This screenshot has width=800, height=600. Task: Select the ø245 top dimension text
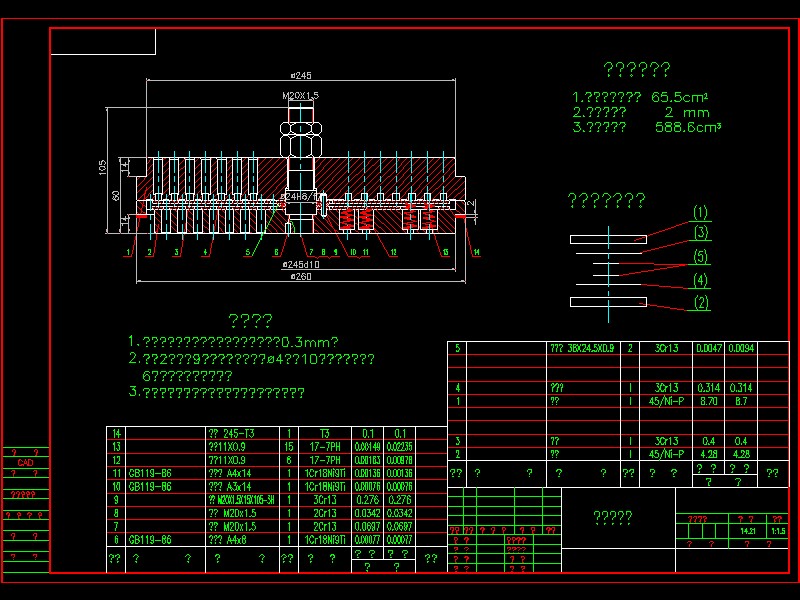301,75
